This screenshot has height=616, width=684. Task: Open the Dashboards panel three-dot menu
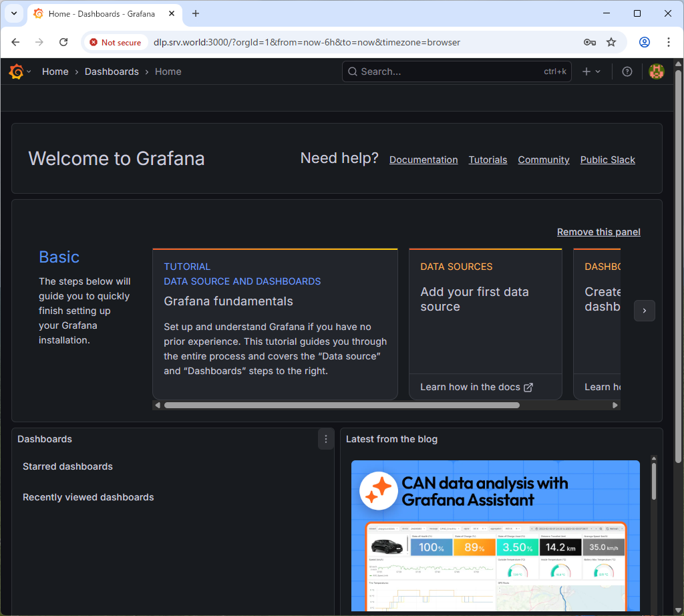click(326, 439)
